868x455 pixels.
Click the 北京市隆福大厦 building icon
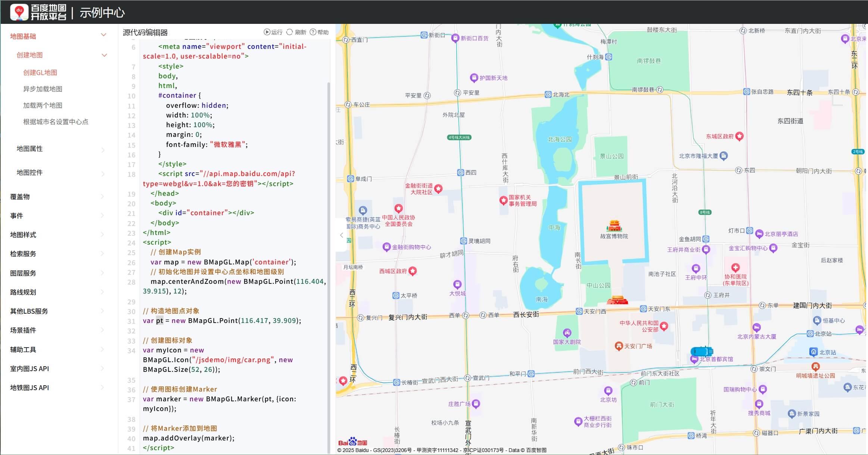(724, 156)
